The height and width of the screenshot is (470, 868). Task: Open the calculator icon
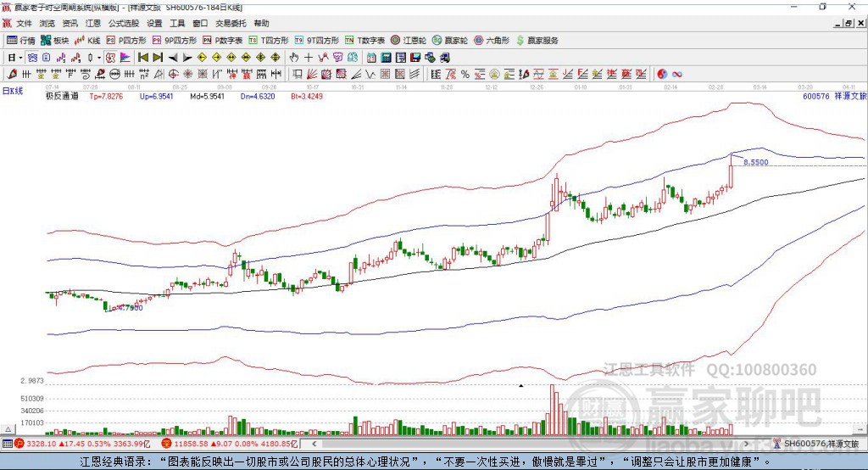pyautogui.click(x=386, y=58)
